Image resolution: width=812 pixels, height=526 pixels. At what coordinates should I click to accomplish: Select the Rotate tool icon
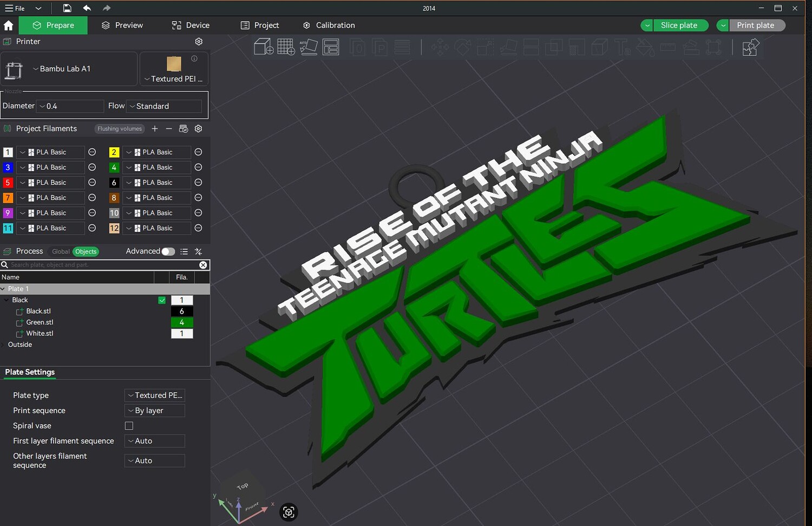[462, 47]
